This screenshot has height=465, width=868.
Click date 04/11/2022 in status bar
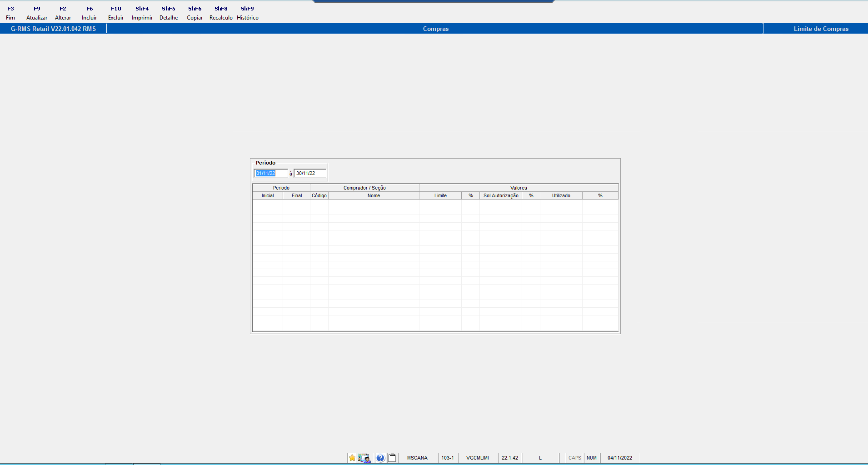pyautogui.click(x=620, y=458)
